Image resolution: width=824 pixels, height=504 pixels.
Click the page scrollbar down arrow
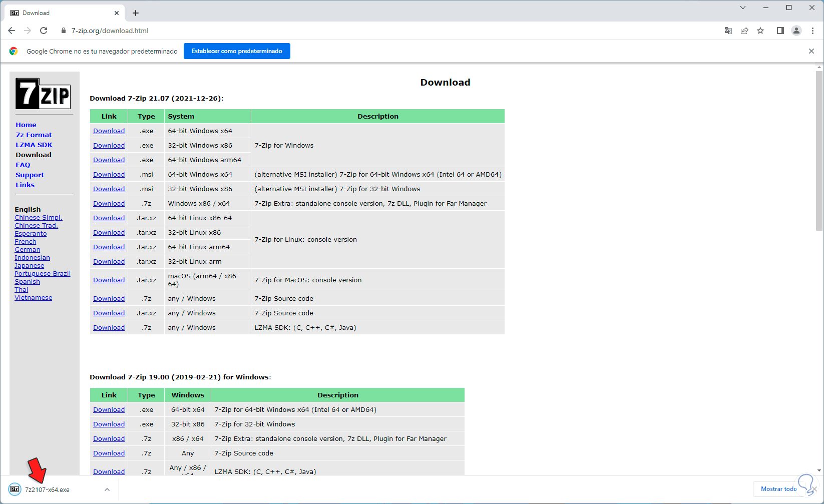[x=819, y=470]
